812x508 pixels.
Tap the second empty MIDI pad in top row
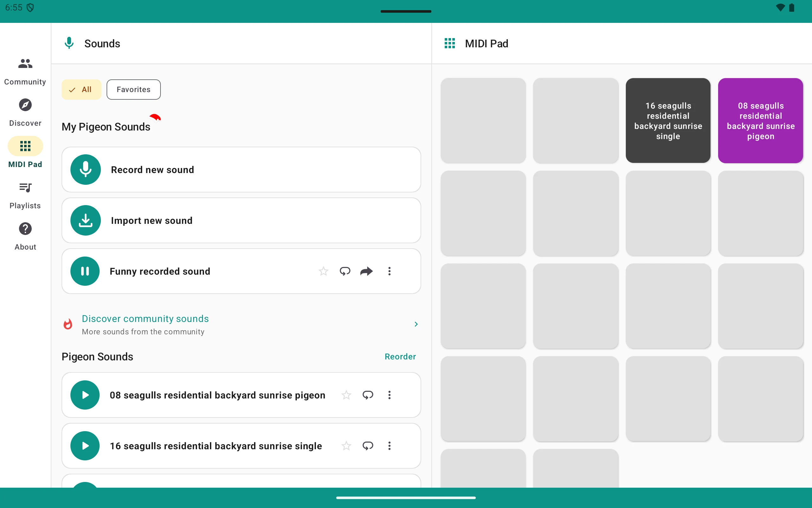pos(576,121)
